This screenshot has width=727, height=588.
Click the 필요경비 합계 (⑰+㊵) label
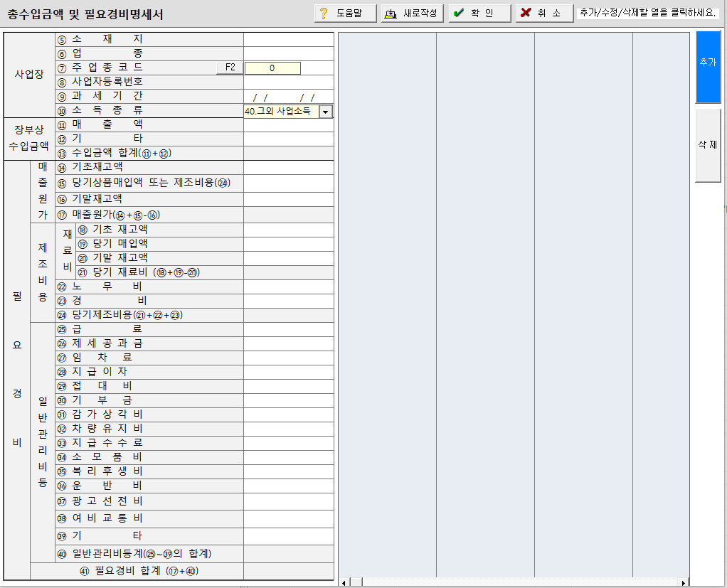tap(139, 572)
